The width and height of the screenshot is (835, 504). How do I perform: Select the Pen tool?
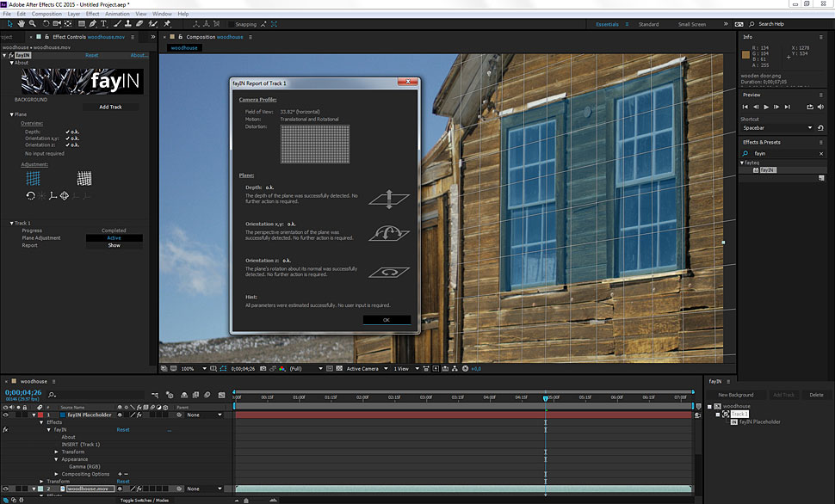coord(93,24)
